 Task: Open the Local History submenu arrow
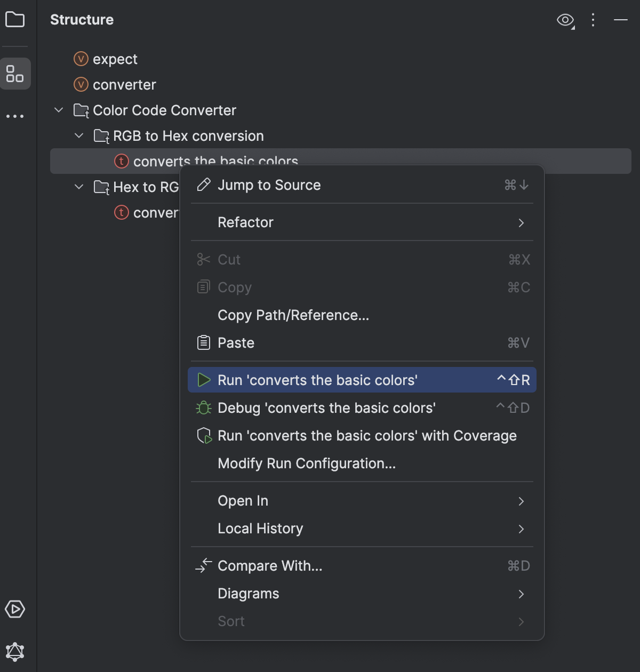click(x=522, y=529)
